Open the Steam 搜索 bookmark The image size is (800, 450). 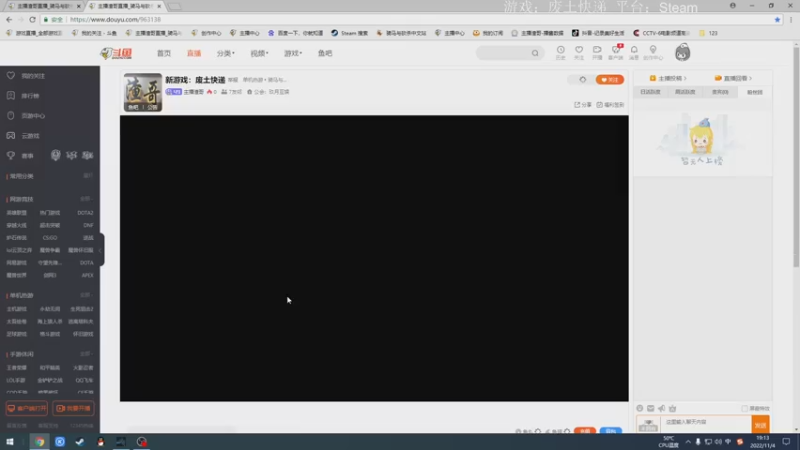tap(349, 33)
